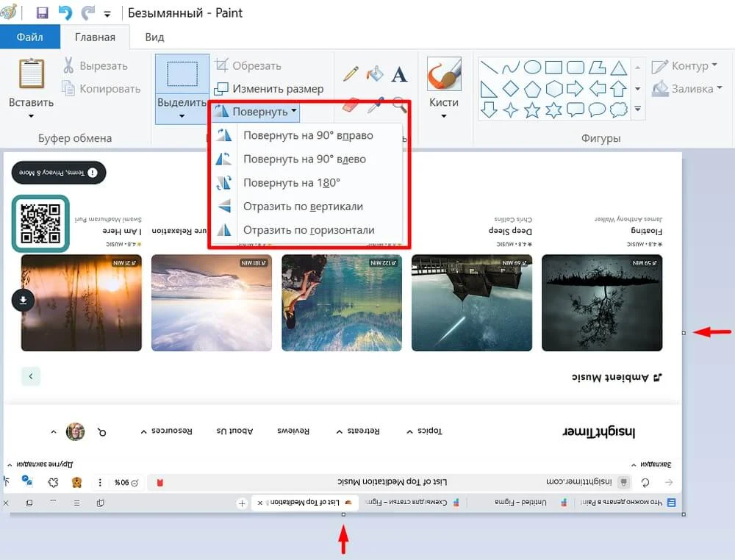Select the Fill with color bucket tool
This screenshot has width=735, height=560.
375,73
